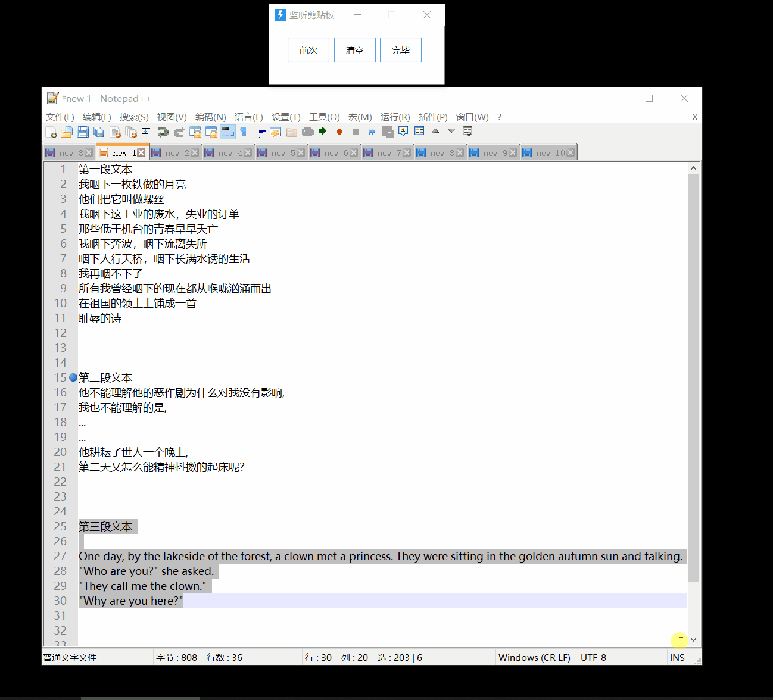Click the last toolbar icon after the down triangle
Image resolution: width=773 pixels, height=700 pixels.
467,132
